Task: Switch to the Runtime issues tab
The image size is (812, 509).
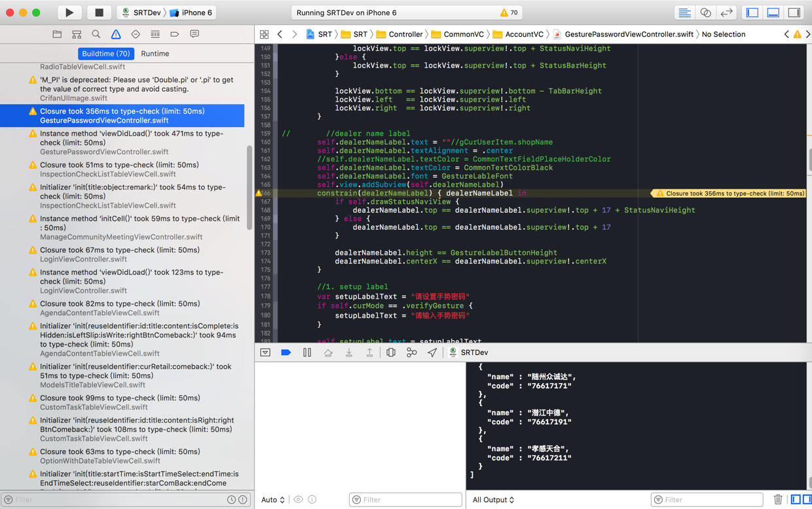Action: [155, 54]
